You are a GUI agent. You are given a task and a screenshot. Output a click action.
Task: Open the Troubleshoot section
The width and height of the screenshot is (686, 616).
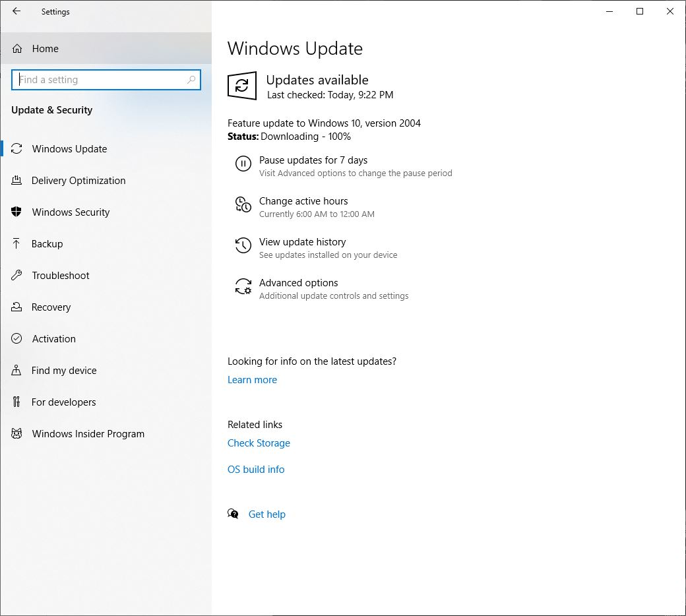pos(106,275)
